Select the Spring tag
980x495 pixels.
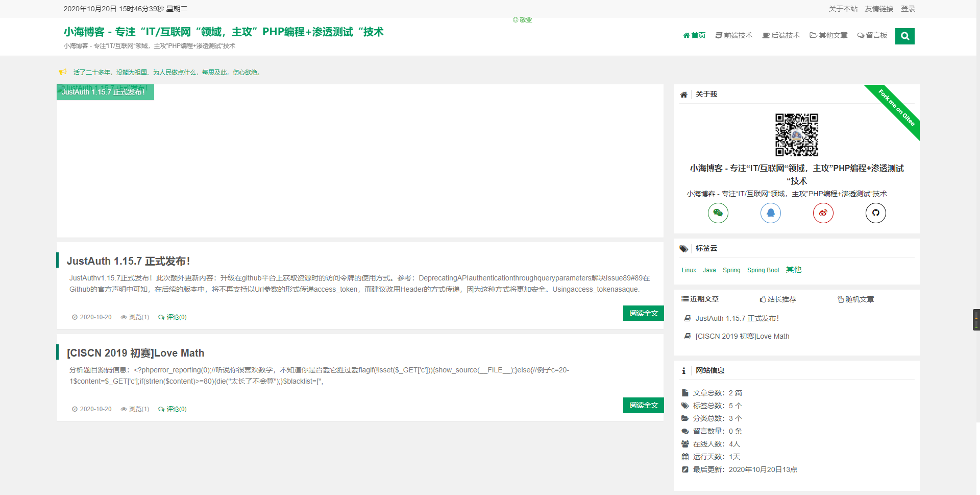point(731,270)
